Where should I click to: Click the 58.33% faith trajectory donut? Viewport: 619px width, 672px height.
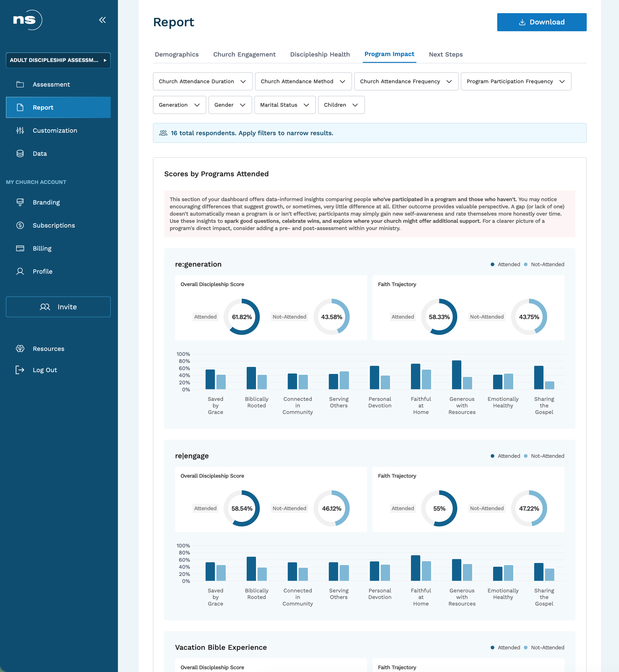pyautogui.click(x=439, y=317)
